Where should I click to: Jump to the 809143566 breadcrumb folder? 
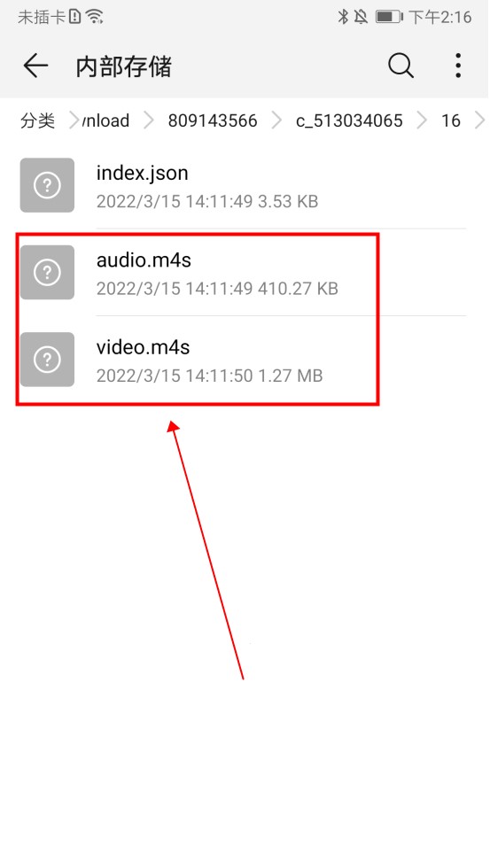[213, 120]
